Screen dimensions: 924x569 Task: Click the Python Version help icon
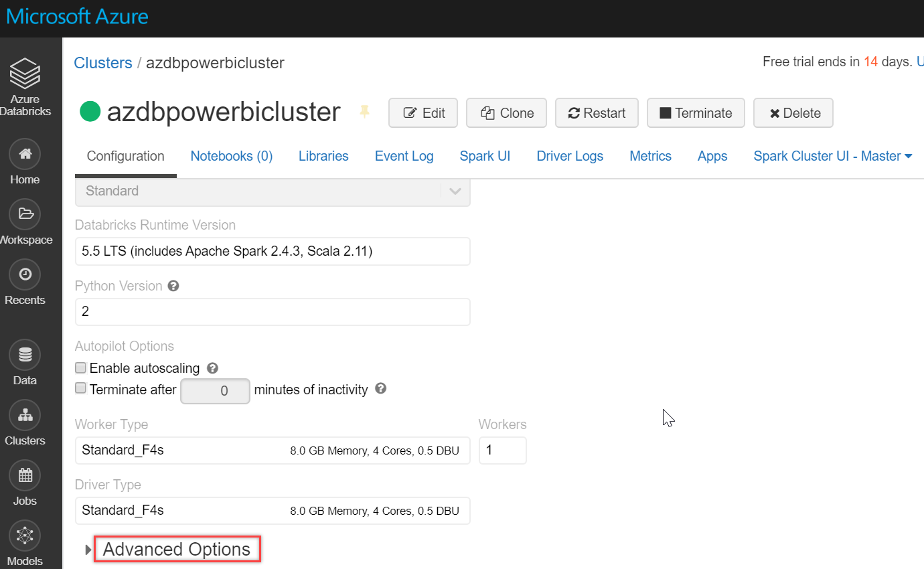click(173, 286)
